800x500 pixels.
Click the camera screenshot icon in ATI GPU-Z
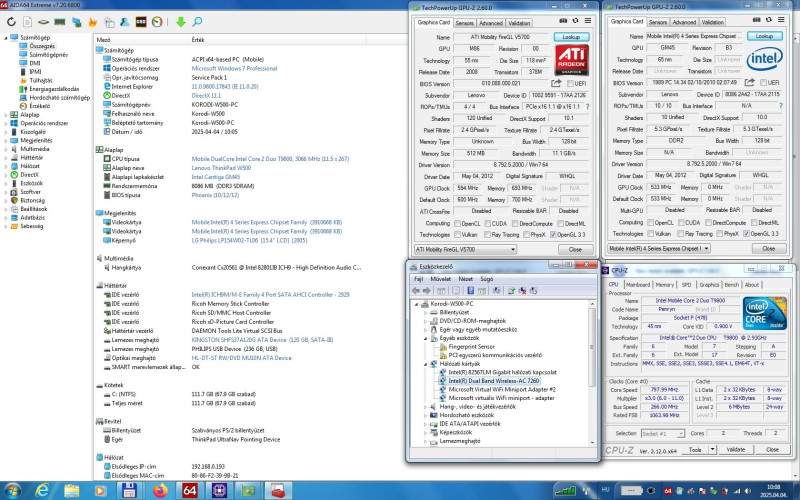click(x=563, y=21)
